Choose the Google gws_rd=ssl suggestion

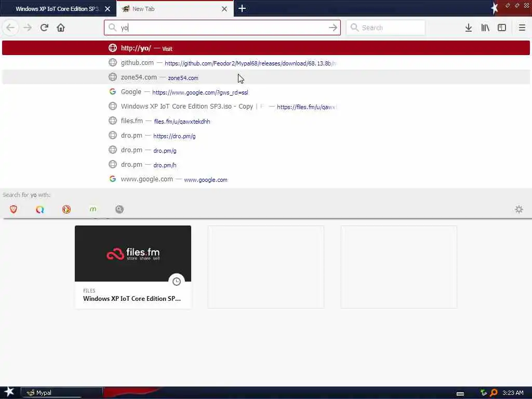pyautogui.click(x=266, y=92)
